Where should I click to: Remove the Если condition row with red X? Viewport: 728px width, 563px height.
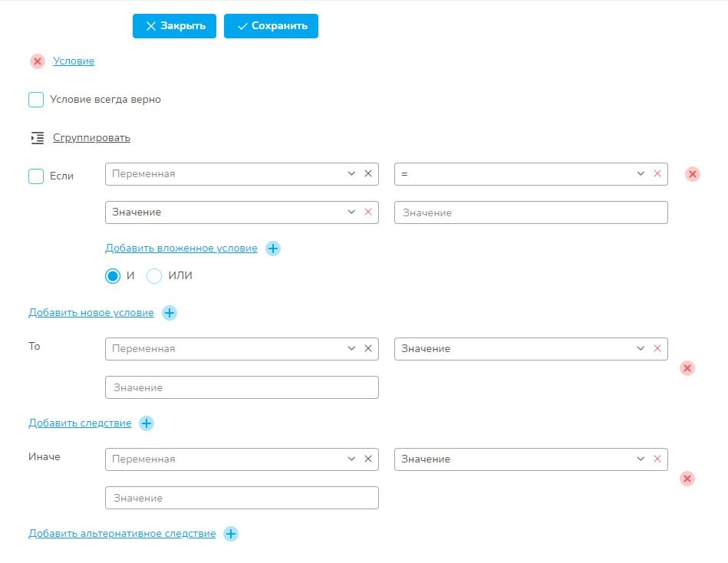click(x=692, y=174)
